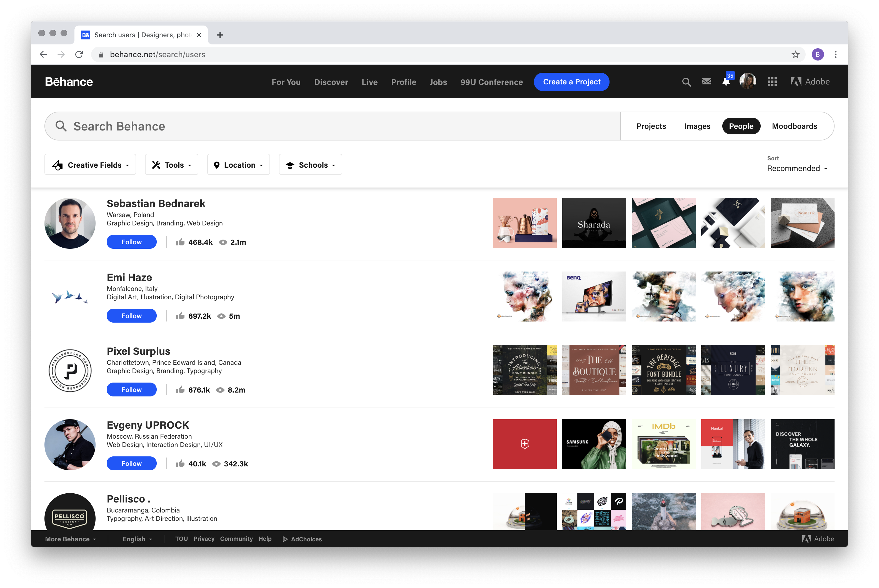
Task: Expand More Behance footer menu
Action: coord(71,539)
